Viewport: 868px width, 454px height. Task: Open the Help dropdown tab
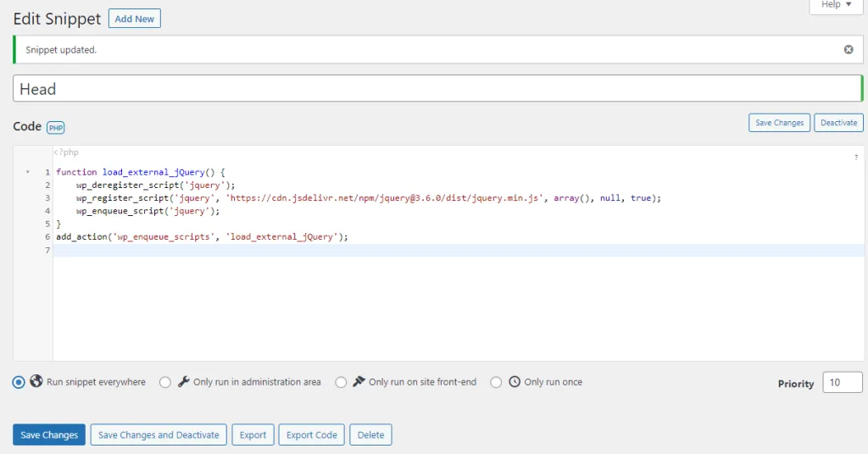point(836,5)
